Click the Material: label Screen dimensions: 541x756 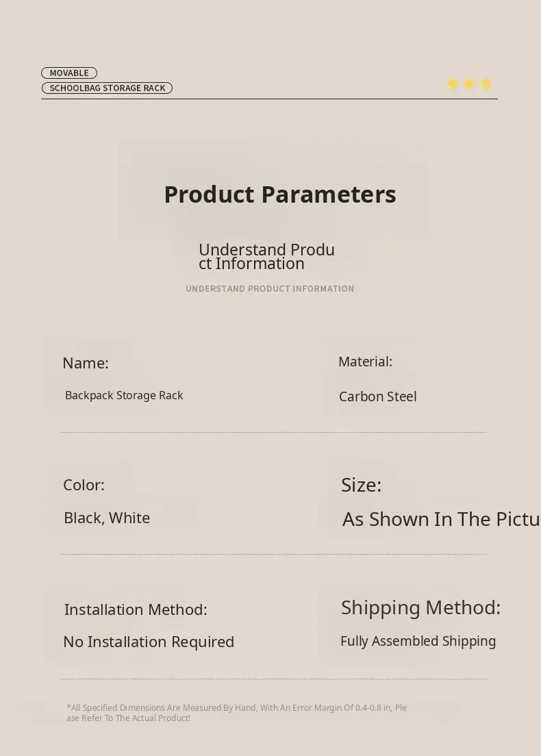(365, 362)
